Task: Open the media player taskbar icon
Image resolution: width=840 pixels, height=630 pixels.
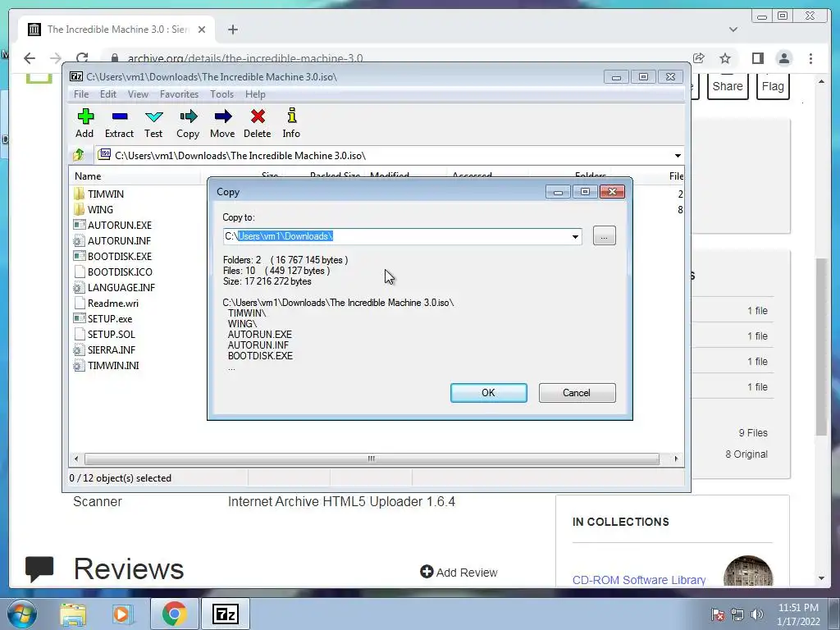Action: [122, 614]
